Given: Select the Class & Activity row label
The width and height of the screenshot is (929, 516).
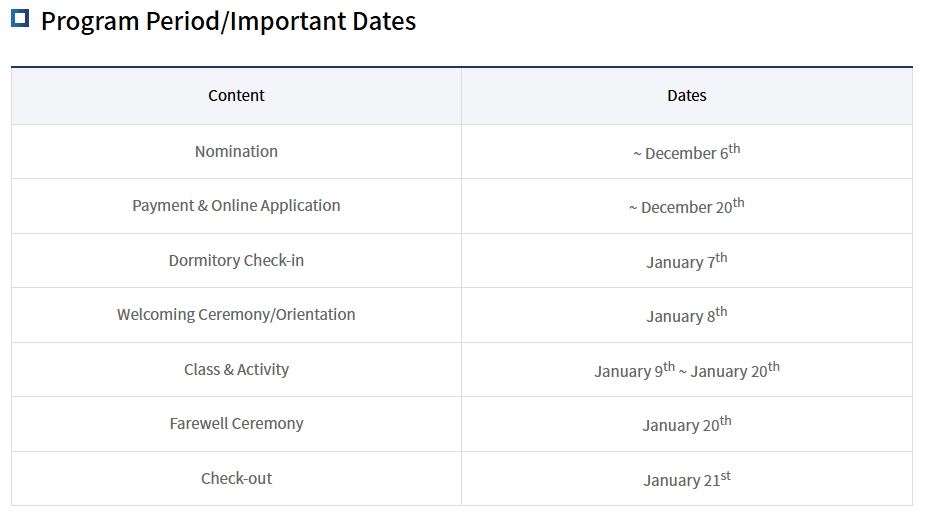Looking at the screenshot, I should [236, 370].
